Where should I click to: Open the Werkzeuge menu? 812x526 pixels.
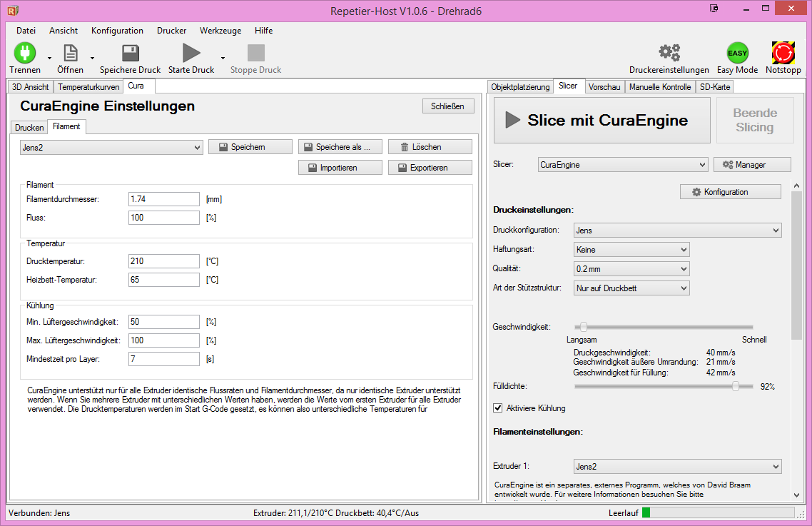220,31
